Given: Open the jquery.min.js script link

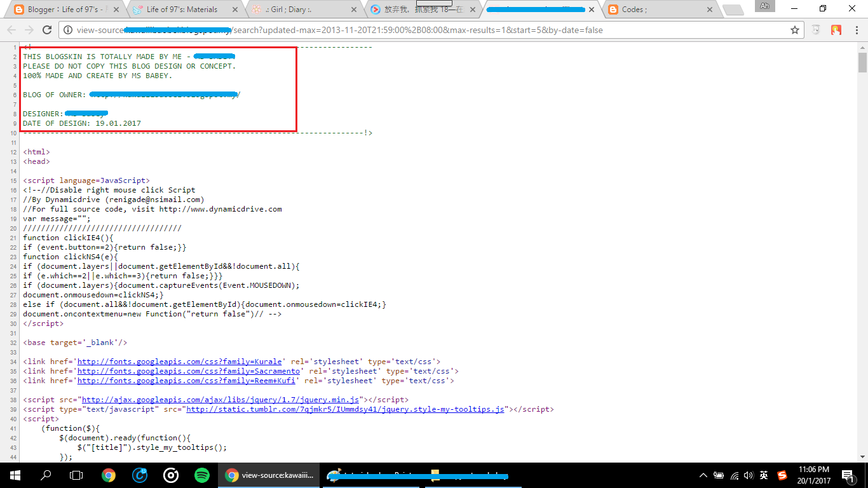Looking at the screenshot, I should tap(221, 400).
